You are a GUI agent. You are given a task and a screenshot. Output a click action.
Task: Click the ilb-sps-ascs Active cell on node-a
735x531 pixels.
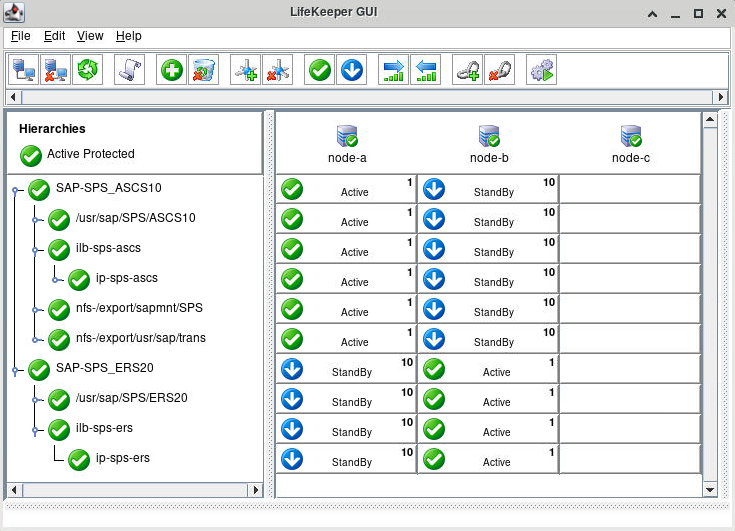[x=346, y=248]
